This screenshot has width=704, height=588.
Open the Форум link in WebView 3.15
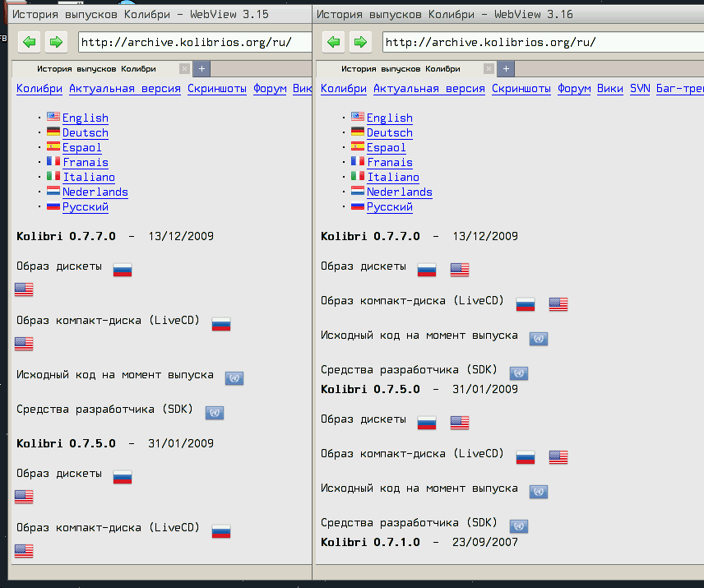click(x=270, y=89)
